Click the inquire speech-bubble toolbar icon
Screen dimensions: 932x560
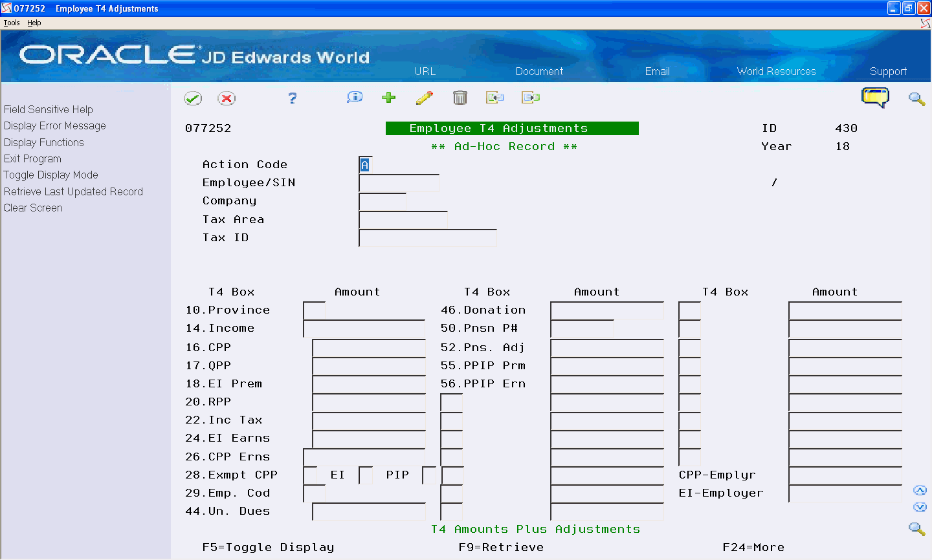point(355,98)
